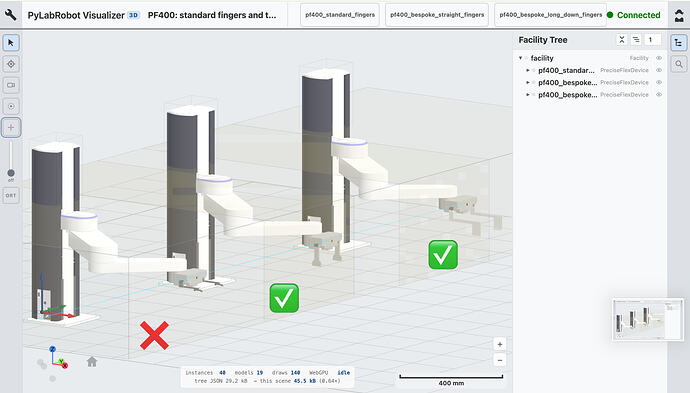The width and height of the screenshot is (690, 393).
Task: Click the icon at top-right corner
Action: click(x=679, y=15)
